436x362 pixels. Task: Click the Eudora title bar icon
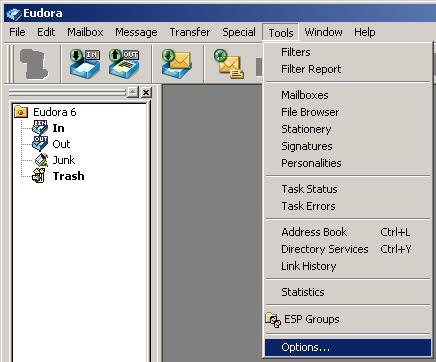tap(14, 14)
